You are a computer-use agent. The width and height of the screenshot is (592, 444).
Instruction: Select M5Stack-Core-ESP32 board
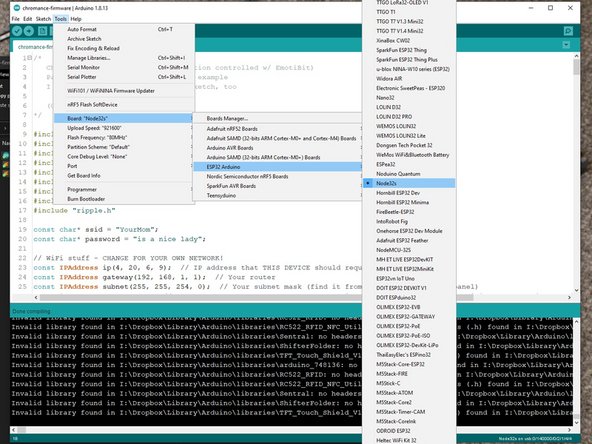click(409, 364)
